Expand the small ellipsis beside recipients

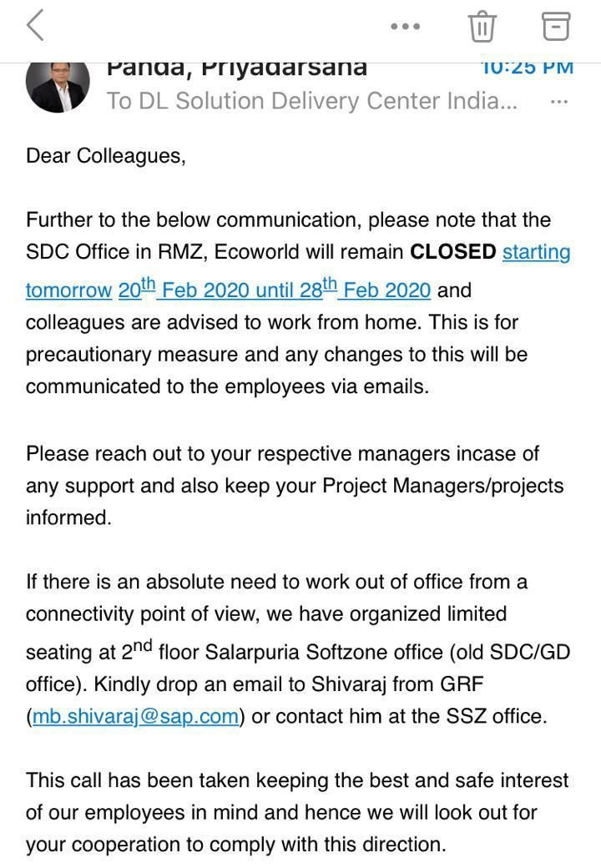click(x=559, y=102)
